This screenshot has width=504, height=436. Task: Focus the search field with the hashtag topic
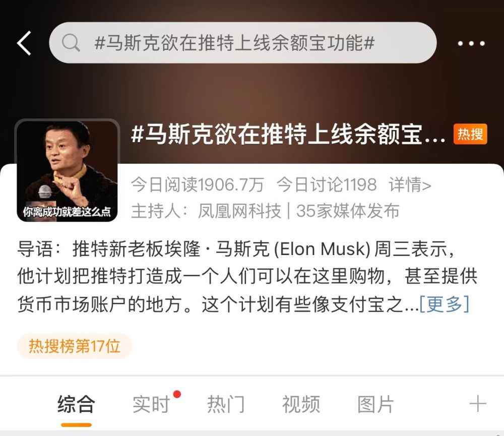click(x=243, y=43)
